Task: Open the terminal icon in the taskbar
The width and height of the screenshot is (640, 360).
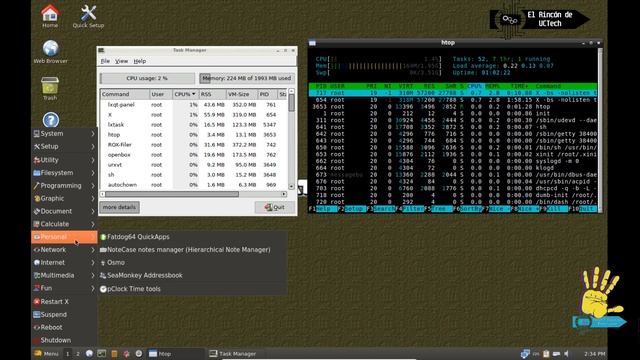Action: pyautogui.click(x=102, y=353)
